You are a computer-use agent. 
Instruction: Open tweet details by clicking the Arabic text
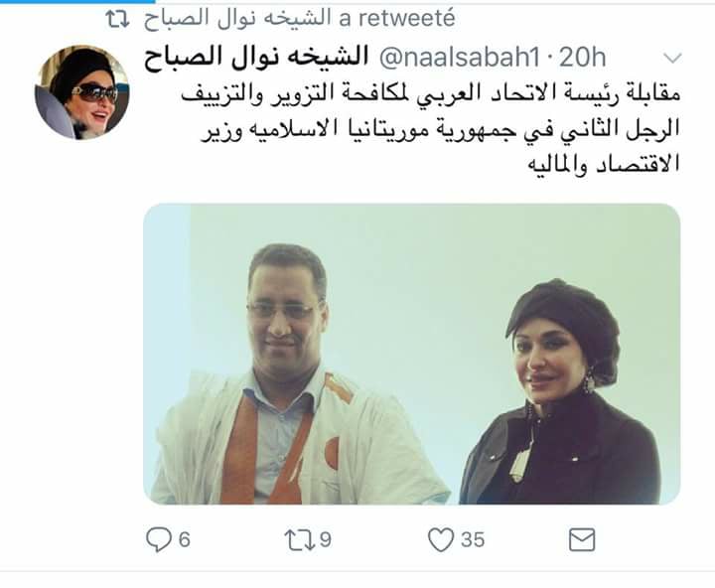point(431,129)
